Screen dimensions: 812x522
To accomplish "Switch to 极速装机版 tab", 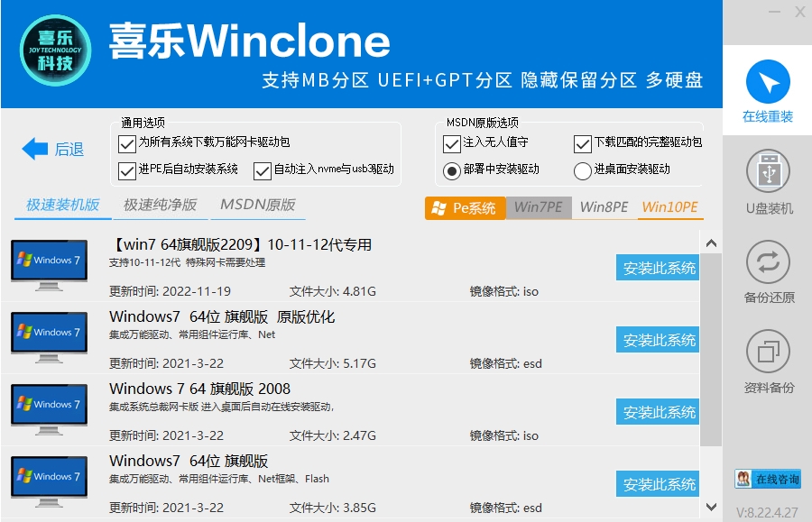I will coord(62,205).
